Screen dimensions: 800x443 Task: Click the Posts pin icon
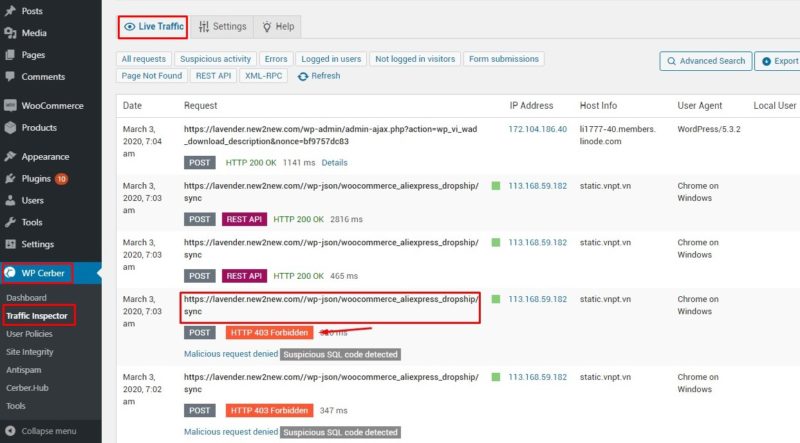[x=10, y=11]
